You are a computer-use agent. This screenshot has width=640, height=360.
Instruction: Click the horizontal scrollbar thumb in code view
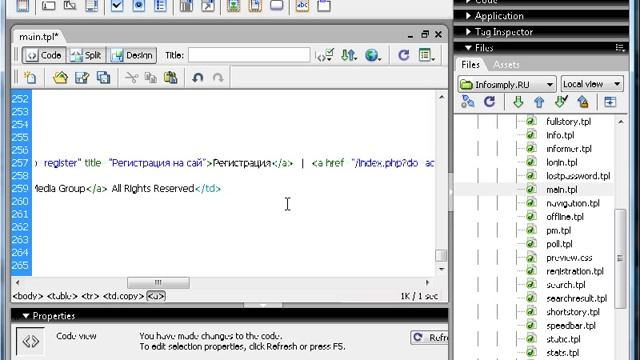pyautogui.click(x=158, y=282)
